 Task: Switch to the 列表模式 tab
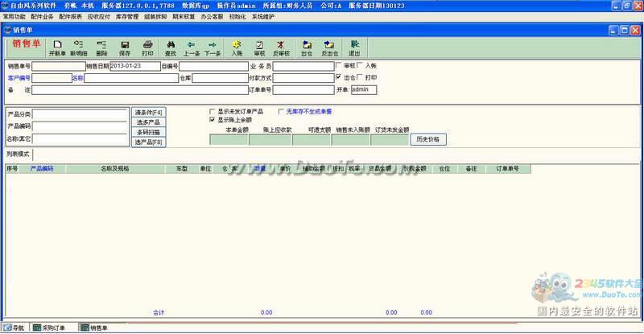coord(18,154)
